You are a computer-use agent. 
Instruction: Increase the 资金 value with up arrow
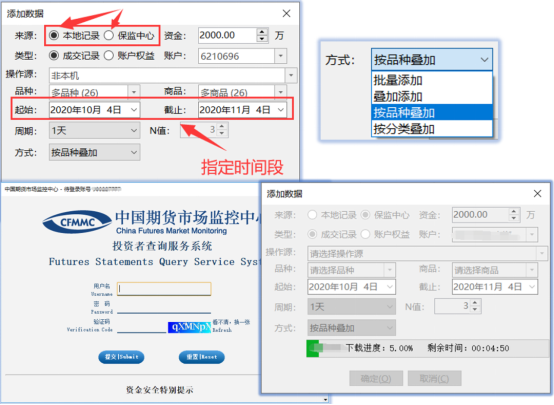pos(262,32)
